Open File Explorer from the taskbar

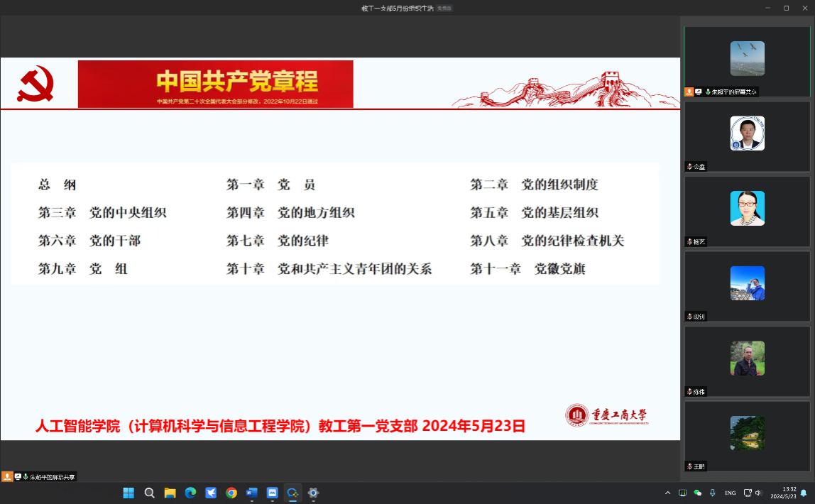[x=170, y=493]
